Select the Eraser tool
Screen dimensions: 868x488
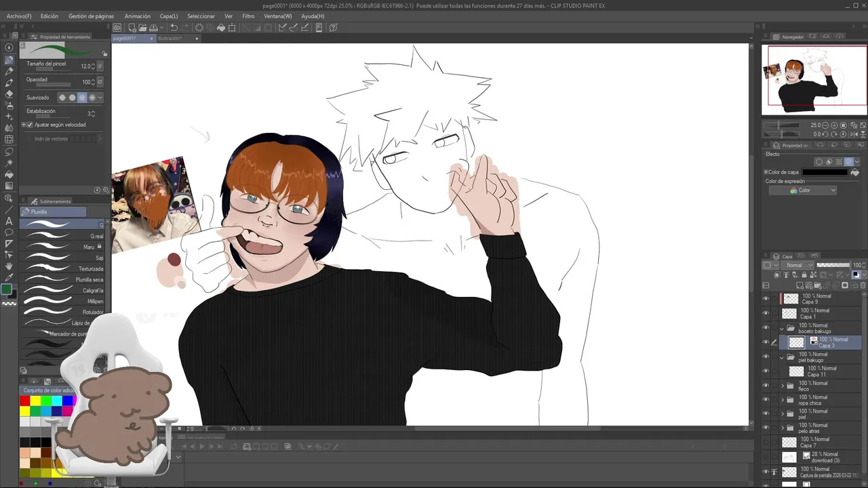9,94
